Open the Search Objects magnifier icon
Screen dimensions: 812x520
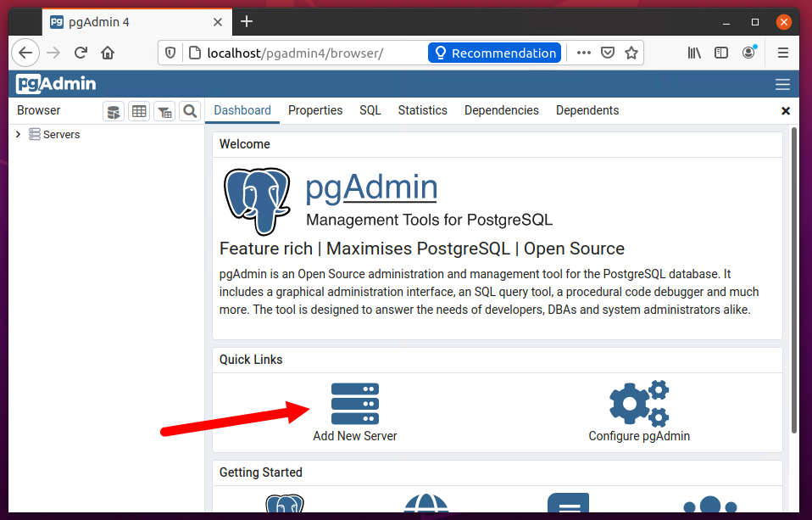coord(190,111)
